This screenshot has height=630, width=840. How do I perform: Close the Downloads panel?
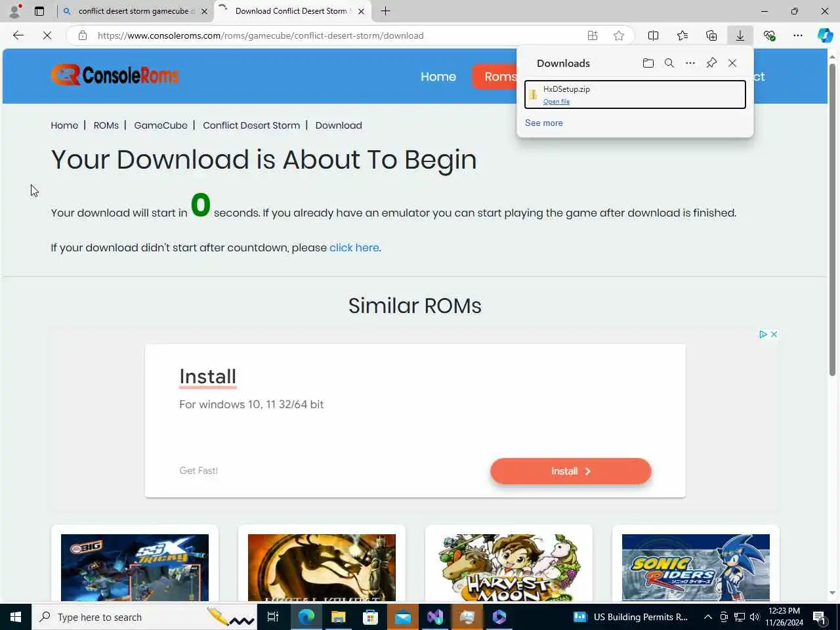(x=732, y=63)
